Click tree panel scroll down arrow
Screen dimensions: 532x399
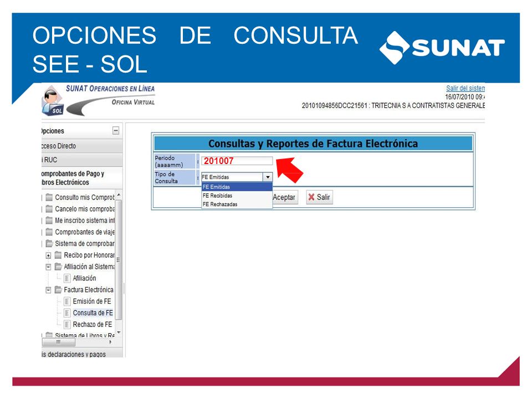(x=119, y=332)
